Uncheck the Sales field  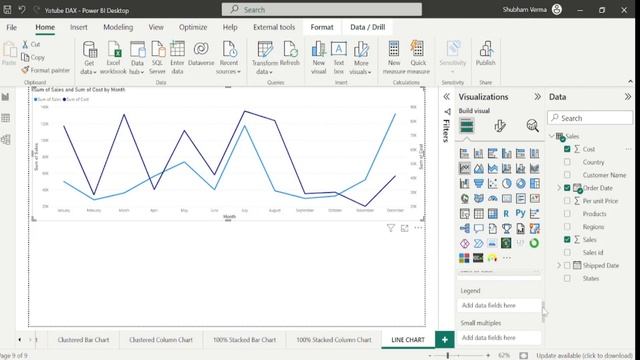click(567, 240)
